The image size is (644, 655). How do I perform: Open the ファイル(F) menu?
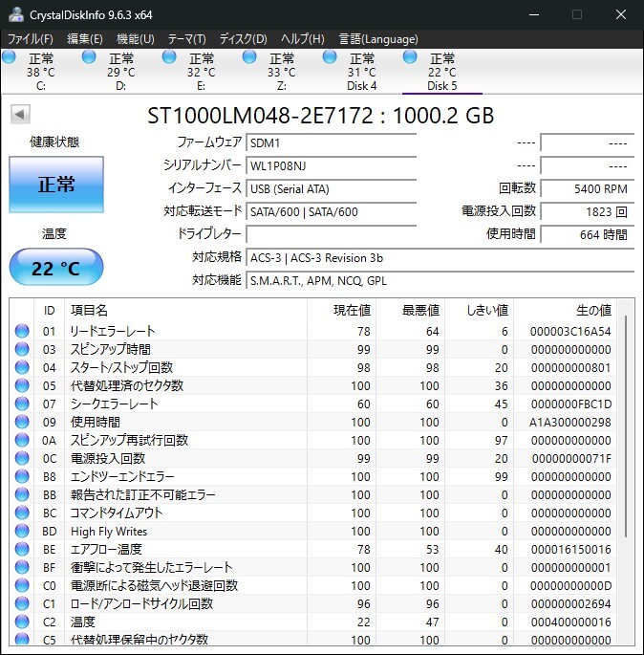pyautogui.click(x=31, y=38)
